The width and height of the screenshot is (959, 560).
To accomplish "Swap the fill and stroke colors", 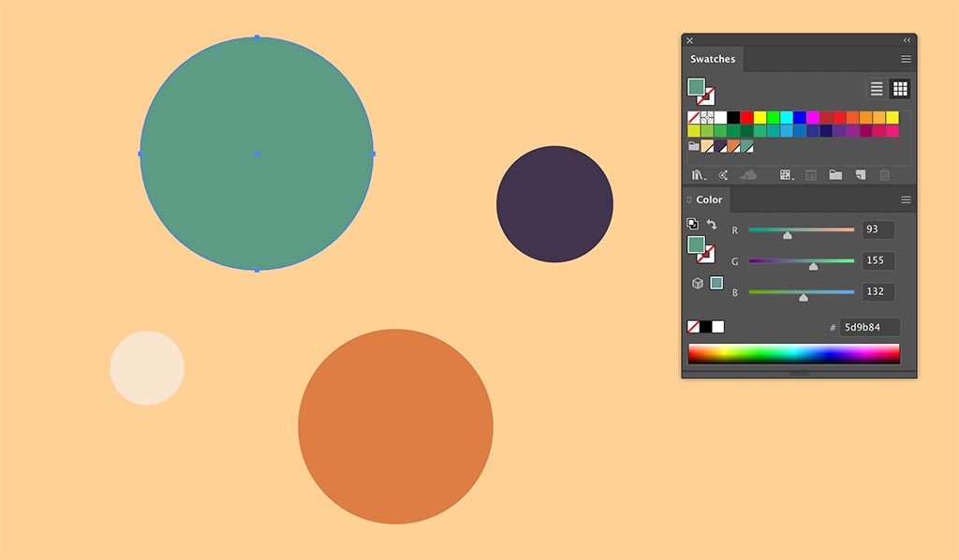I will [x=713, y=226].
